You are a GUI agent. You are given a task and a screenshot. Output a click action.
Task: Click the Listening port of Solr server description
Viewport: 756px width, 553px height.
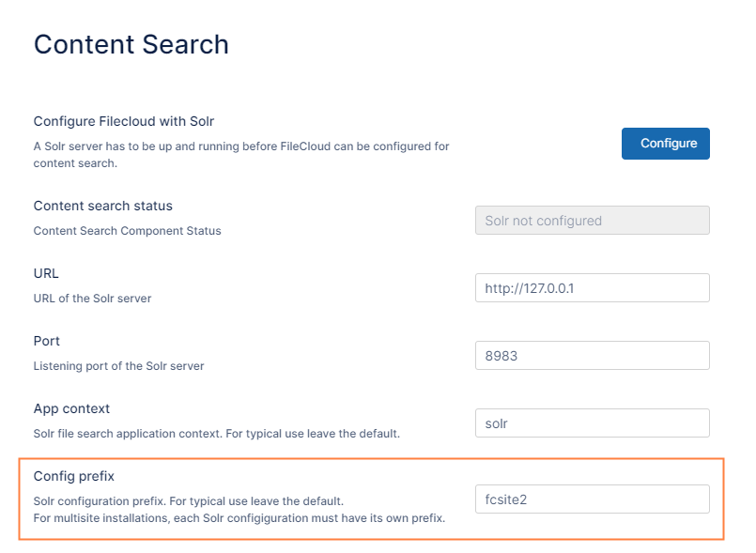coord(118,366)
